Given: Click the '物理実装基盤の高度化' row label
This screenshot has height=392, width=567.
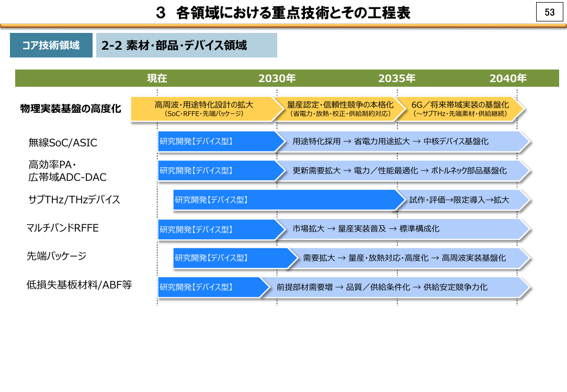Looking at the screenshot, I should click(71, 108).
